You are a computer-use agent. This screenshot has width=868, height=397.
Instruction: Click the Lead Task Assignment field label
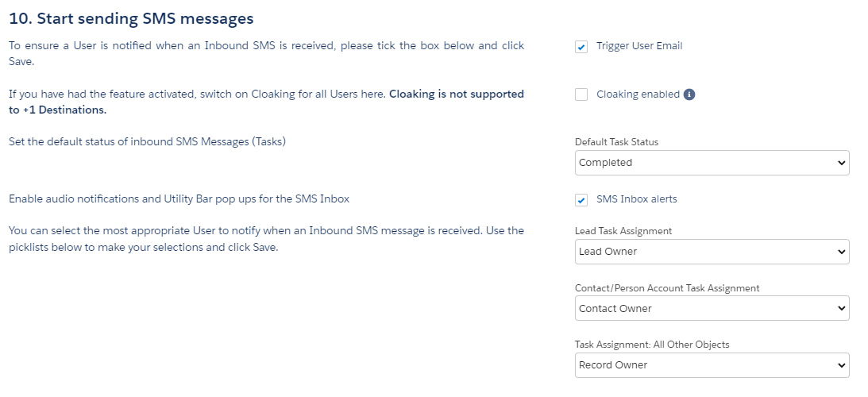click(623, 231)
